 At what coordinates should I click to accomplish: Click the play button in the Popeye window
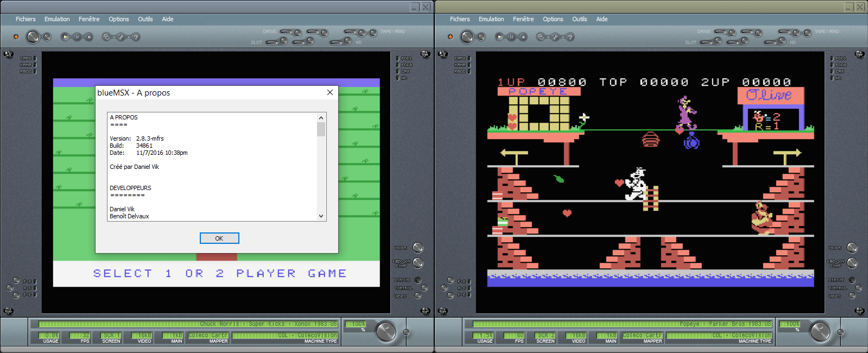[x=499, y=37]
